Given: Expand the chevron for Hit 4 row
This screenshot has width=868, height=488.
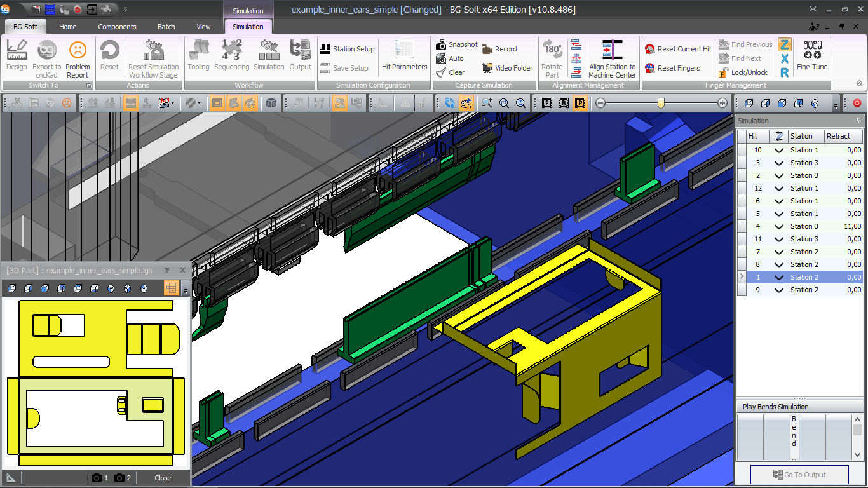Looking at the screenshot, I should tap(778, 226).
